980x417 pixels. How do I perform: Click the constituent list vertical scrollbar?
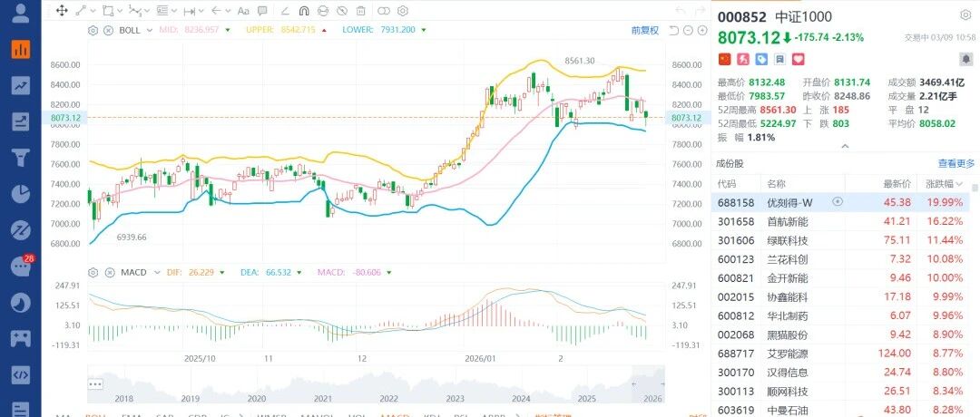975,188
